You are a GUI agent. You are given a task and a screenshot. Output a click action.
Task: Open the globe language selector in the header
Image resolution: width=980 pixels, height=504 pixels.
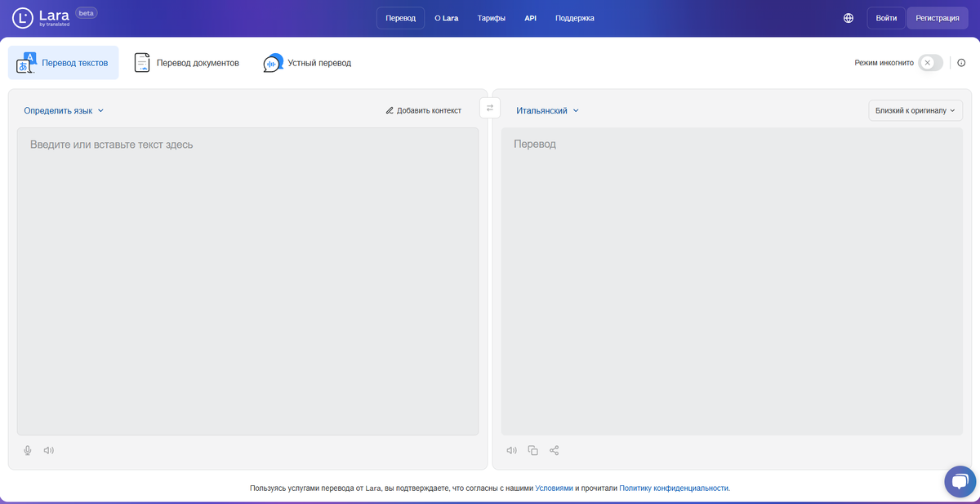(x=848, y=17)
